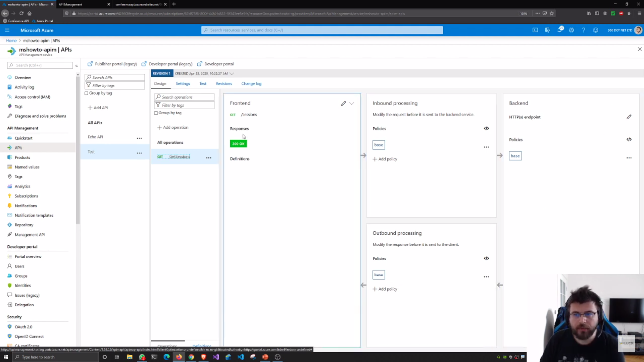Focus the Search operations field
Image resolution: width=644 pixels, height=362 pixels.
click(x=184, y=97)
